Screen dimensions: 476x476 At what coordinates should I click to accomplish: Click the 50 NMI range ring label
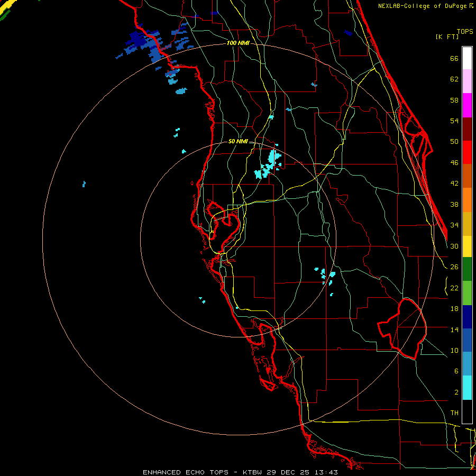click(x=238, y=141)
